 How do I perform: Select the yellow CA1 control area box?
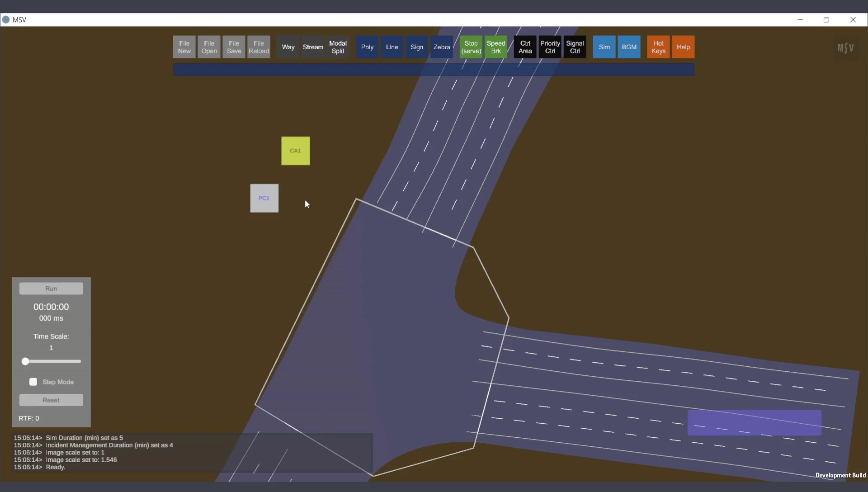pyautogui.click(x=296, y=151)
